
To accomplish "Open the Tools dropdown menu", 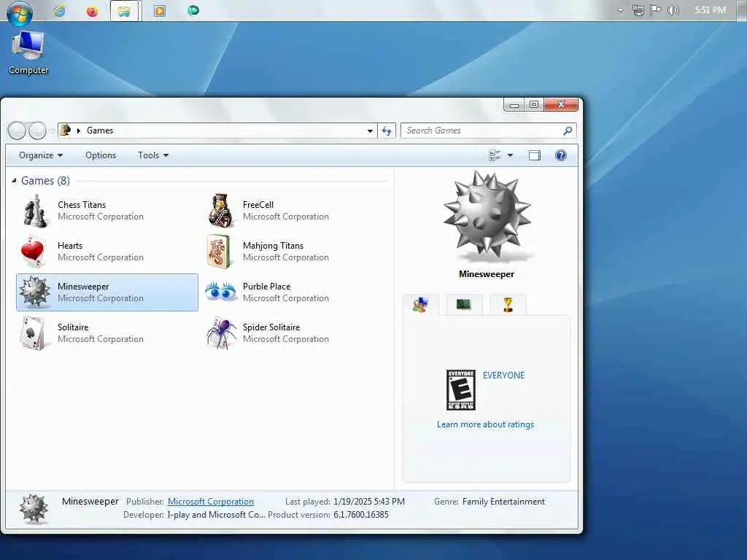I will click(x=153, y=155).
